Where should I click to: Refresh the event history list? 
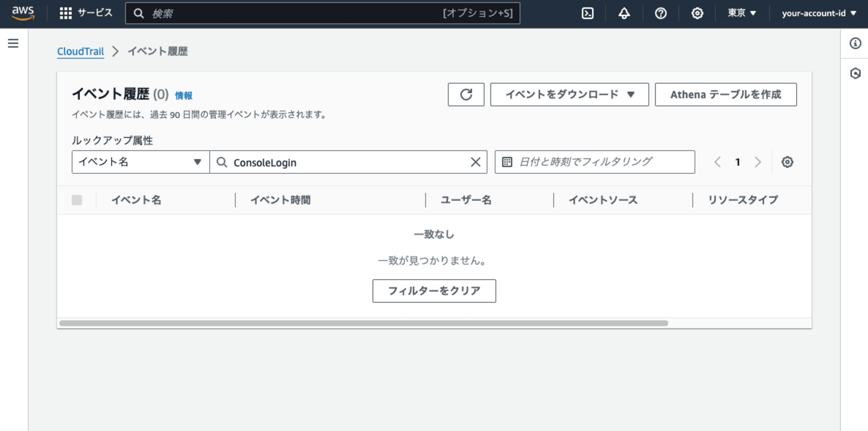(466, 94)
